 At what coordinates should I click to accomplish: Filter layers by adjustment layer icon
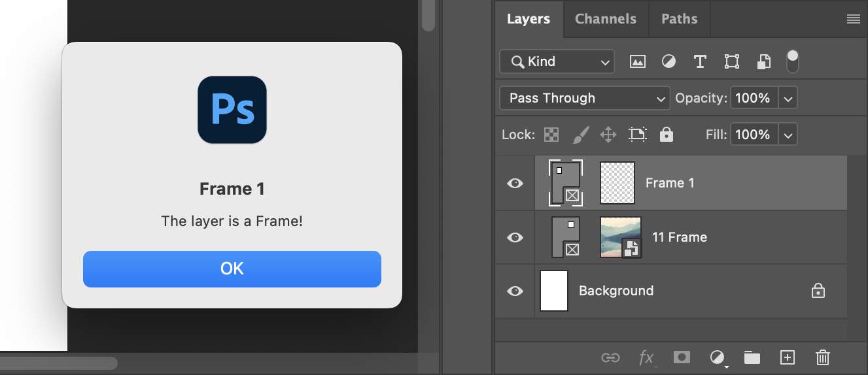pos(668,61)
